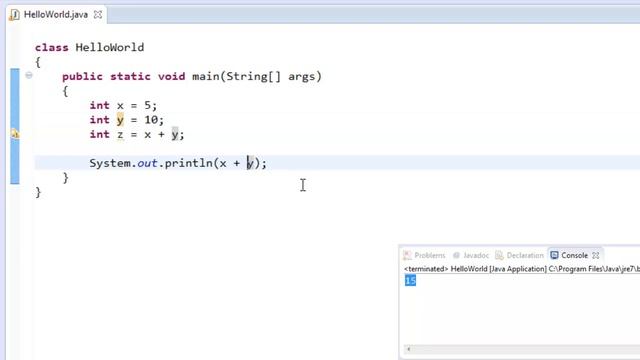The width and height of the screenshot is (640, 360).
Task: Click the System.out.println statement
Action: click(x=178, y=163)
